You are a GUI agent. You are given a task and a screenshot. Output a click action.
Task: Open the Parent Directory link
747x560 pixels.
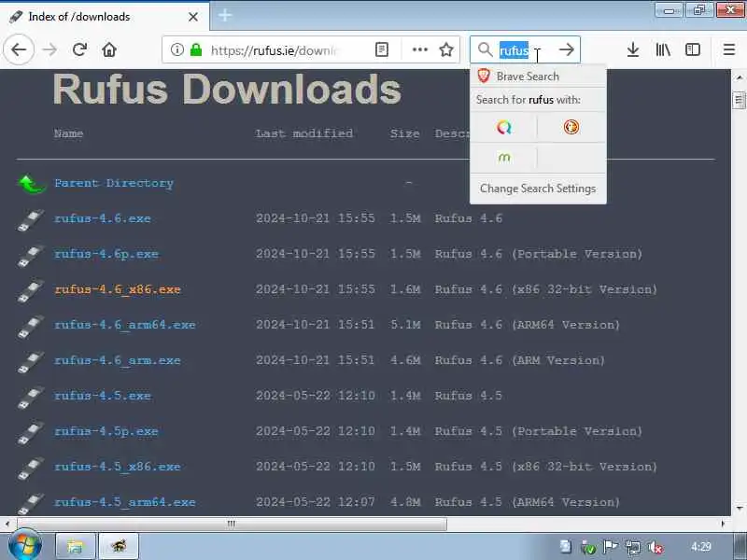(x=114, y=183)
